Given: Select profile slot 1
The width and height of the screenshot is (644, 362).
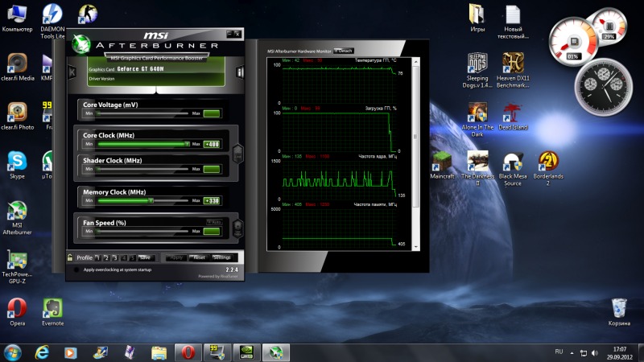Looking at the screenshot, I should tap(97, 257).
